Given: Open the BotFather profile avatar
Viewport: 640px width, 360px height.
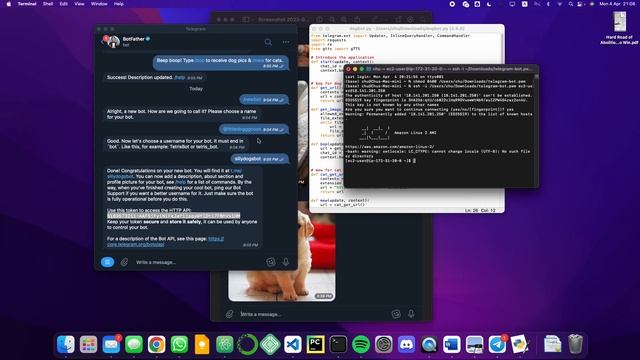Looking at the screenshot, I should (113, 42).
